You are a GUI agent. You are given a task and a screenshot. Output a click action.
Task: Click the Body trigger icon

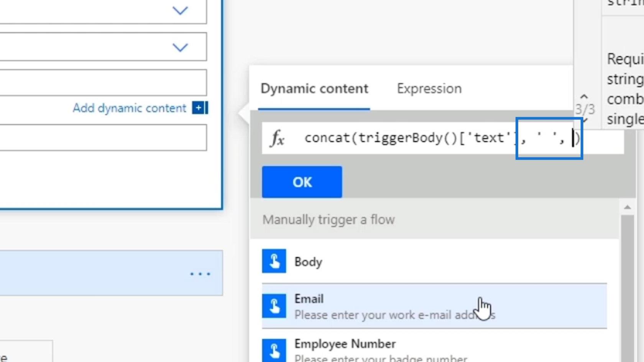pos(274,261)
